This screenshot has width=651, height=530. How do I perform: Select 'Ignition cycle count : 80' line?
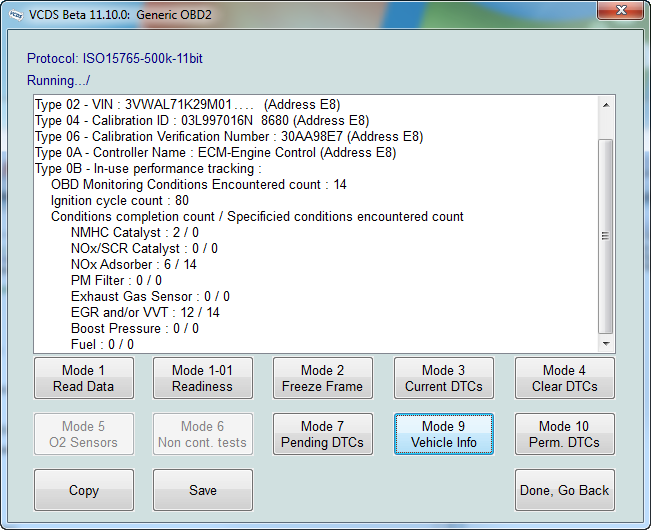(x=120, y=200)
